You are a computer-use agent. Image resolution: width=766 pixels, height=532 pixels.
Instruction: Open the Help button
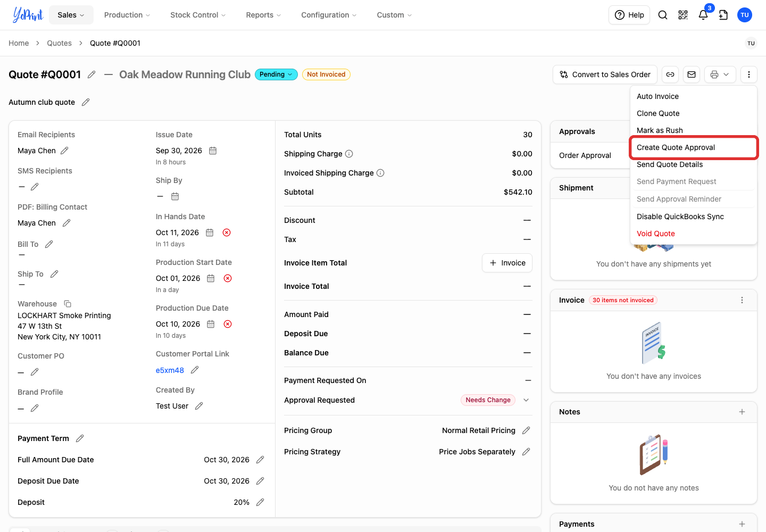click(x=629, y=15)
